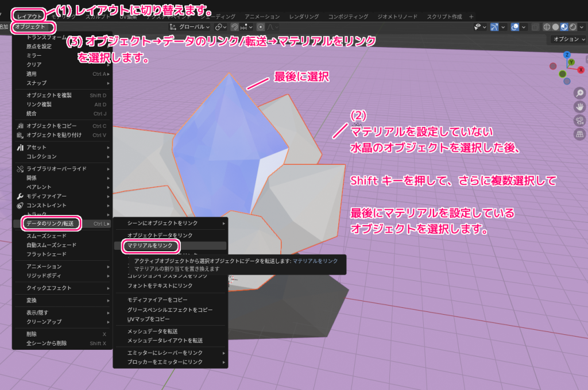This screenshot has height=390, width=588.
Task: Click the Show Gizmos icon in the header
Action: coord(494,27)
